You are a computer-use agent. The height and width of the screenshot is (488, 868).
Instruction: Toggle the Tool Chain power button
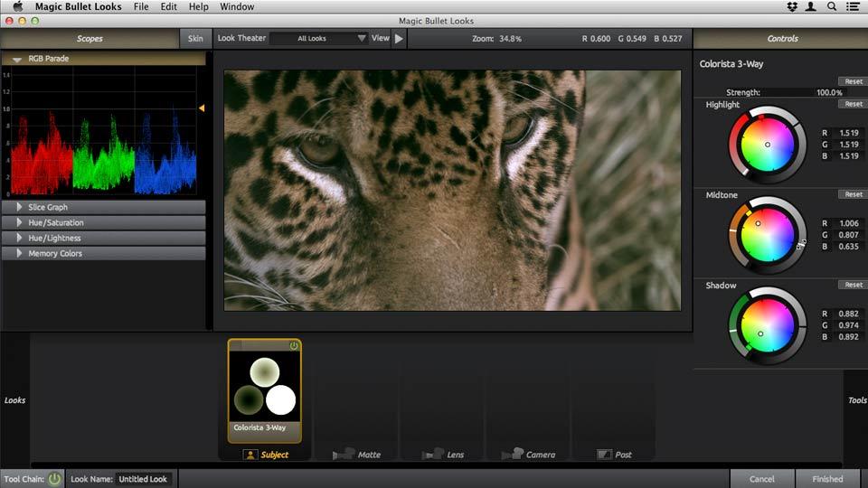[x=55, y=479]
